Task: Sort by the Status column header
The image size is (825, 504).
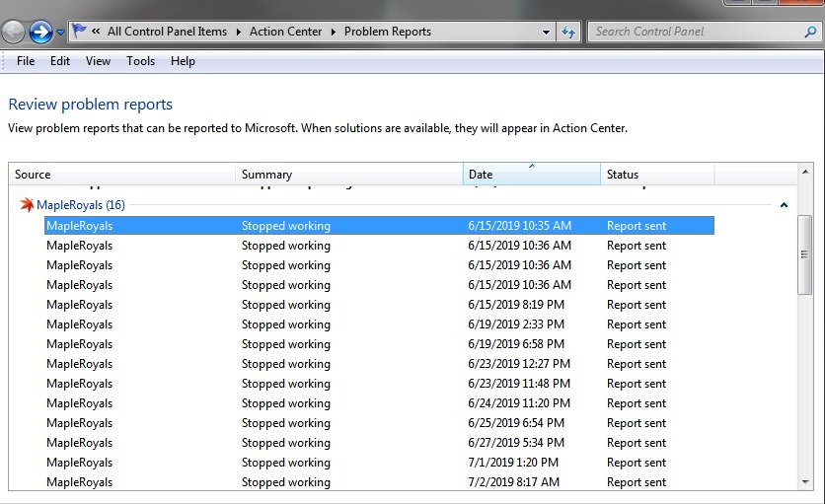Action: 657,175
